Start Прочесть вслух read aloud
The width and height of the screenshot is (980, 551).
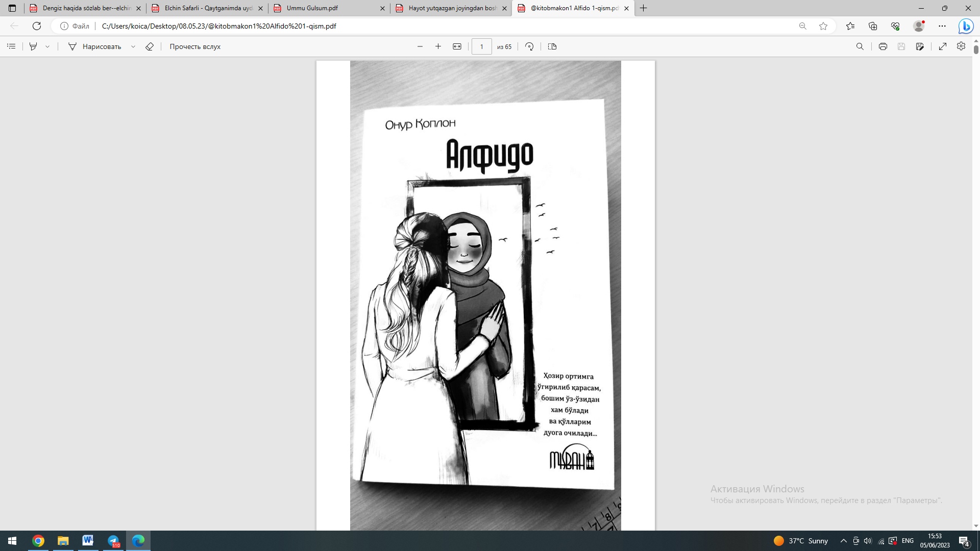[195, 46]
